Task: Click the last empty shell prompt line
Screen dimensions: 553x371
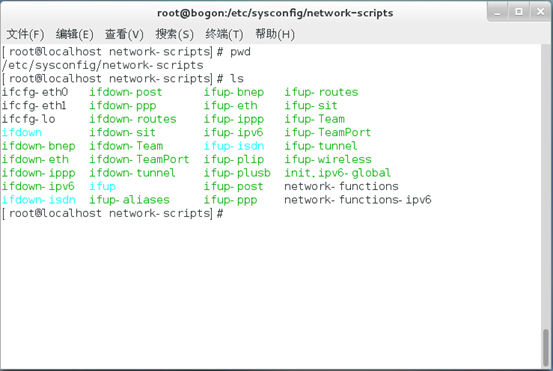Action: (x=112, y=213)
